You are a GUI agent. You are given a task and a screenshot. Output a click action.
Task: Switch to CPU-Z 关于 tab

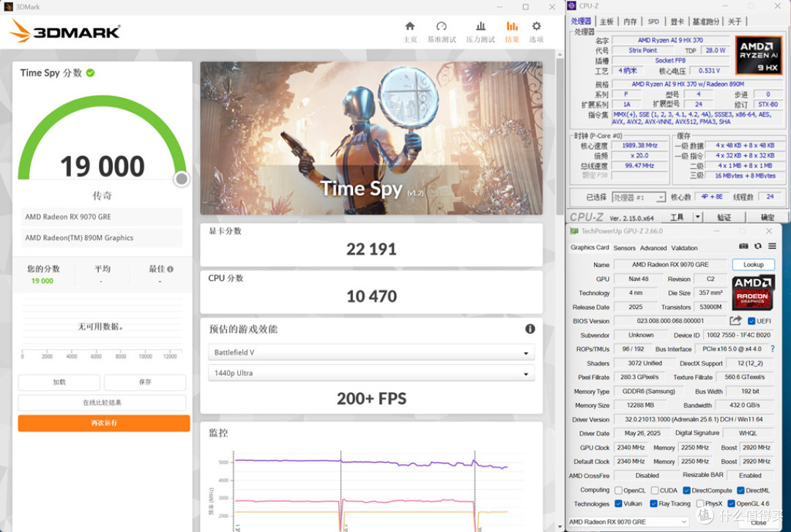[x=735, y=21]
